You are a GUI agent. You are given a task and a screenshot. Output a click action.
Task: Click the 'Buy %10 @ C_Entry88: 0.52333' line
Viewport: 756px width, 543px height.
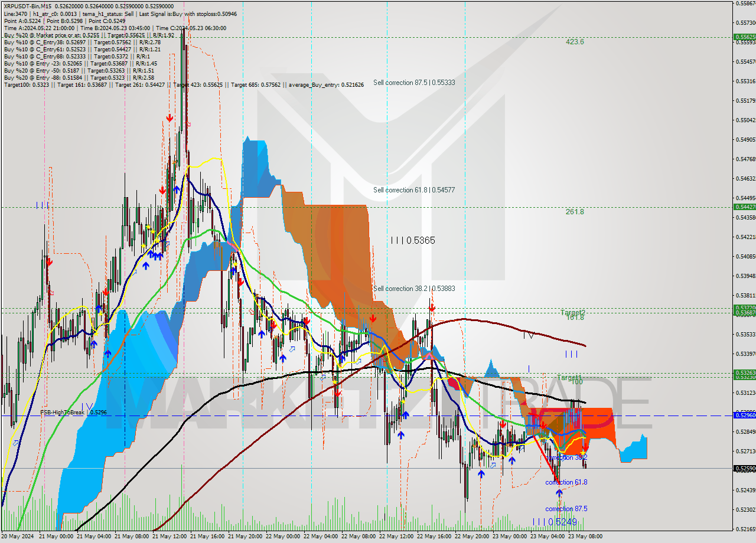coord(76,56)
